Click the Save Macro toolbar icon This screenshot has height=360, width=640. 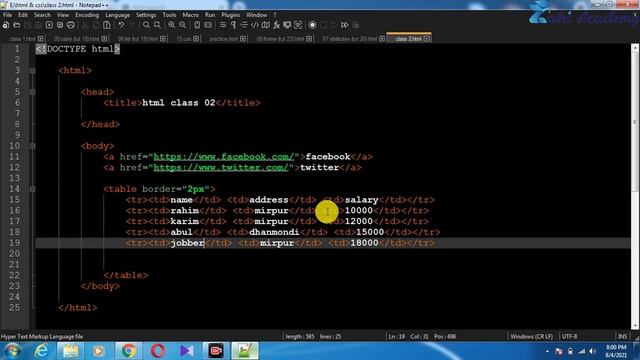356,25
